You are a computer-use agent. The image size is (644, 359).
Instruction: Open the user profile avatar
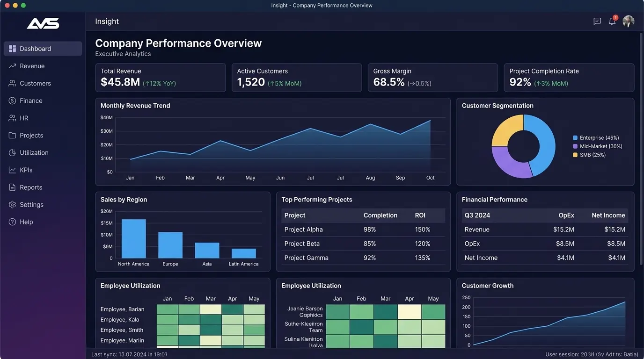point(629,21)
